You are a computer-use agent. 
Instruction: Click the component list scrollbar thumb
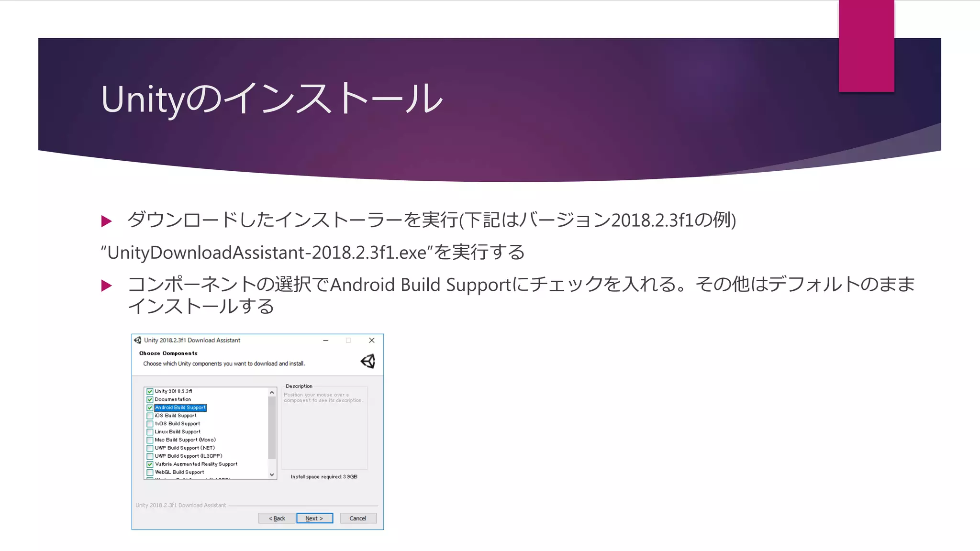click(x=272, y=428)
